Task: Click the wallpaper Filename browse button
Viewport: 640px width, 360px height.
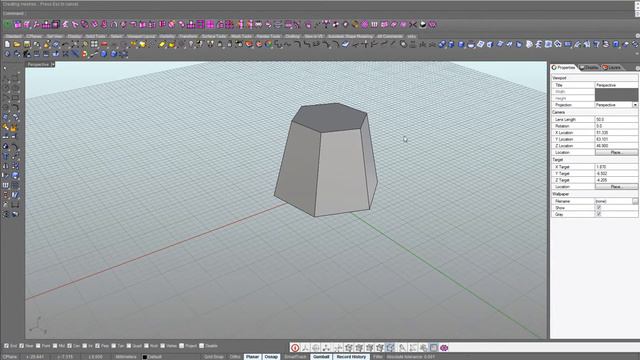Action: pos(635,201)
